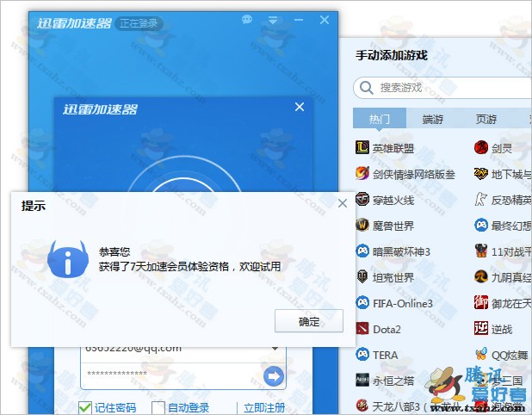This screenshot has height=415, width=532.
Task: Click the 最终幻想 game icon
Action: click(480, 225)
